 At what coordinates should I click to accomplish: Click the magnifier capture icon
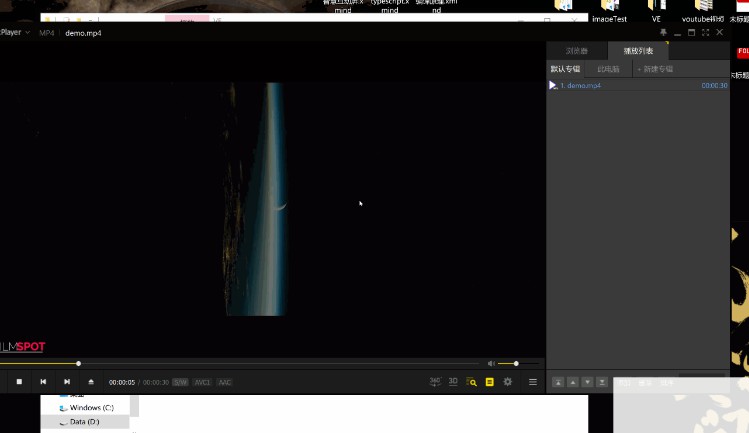click(471, 382)
